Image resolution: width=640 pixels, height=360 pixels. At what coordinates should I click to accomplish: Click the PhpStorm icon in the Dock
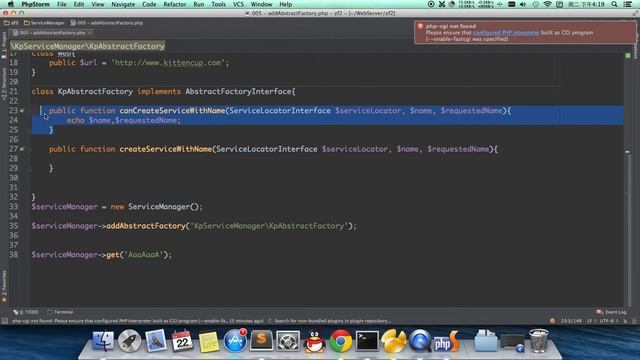(446, 341)
